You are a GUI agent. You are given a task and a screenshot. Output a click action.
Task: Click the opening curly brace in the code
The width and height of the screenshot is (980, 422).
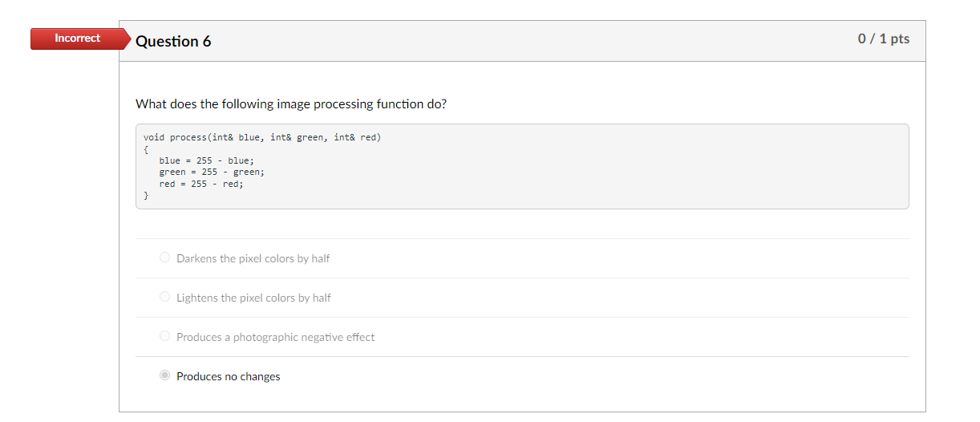click(x=146, y=149)
